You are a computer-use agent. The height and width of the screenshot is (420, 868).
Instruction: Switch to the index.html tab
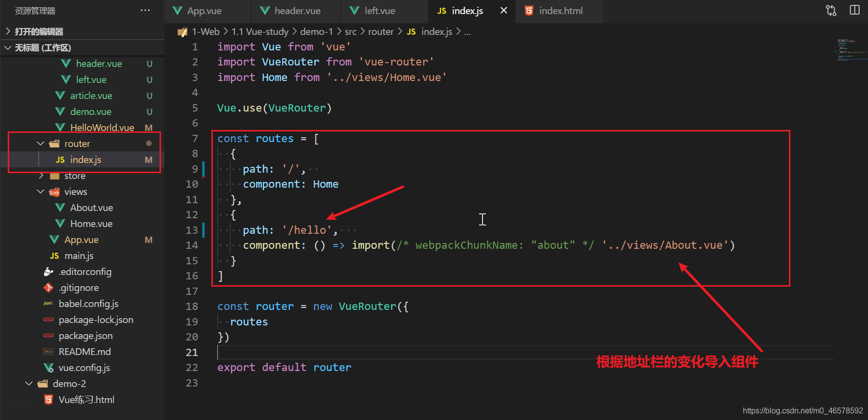point(560,11)
